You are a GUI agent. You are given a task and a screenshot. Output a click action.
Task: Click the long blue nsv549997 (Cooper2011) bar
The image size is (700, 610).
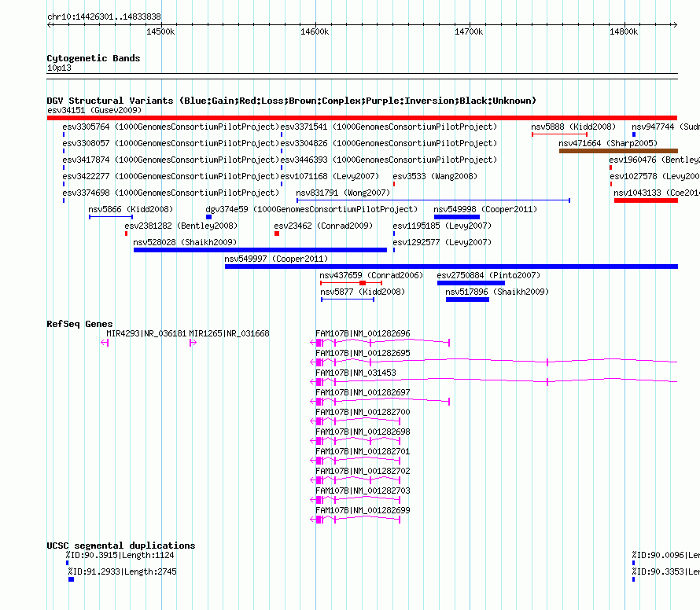pyautogui.click(x=451, y=266)
